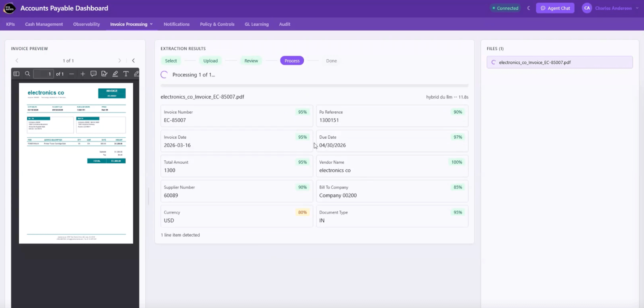
Task: Expand the Charles Anderson user menu
Action: pyautogui.click(x=637, y=8)
